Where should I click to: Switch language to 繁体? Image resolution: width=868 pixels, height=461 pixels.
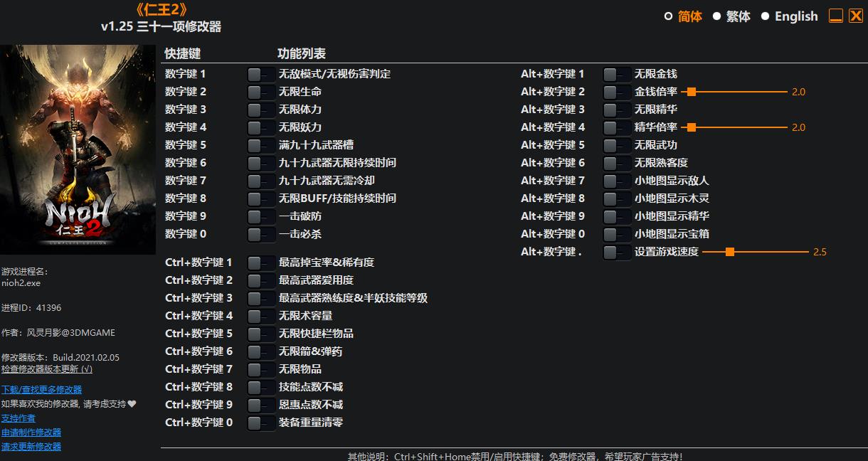click(732, 16)
